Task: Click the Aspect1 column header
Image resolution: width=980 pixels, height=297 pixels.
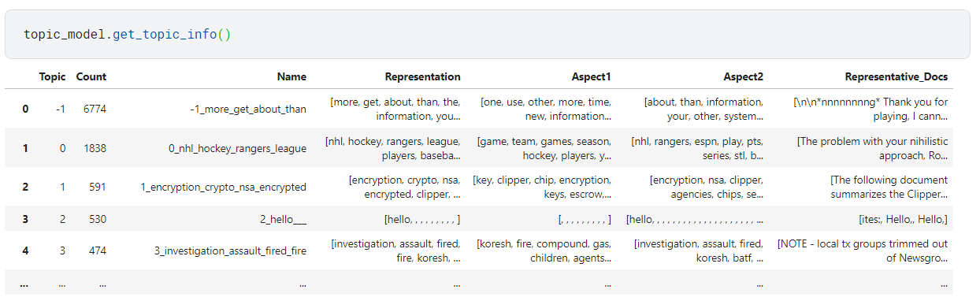Action: coord(591,76)
